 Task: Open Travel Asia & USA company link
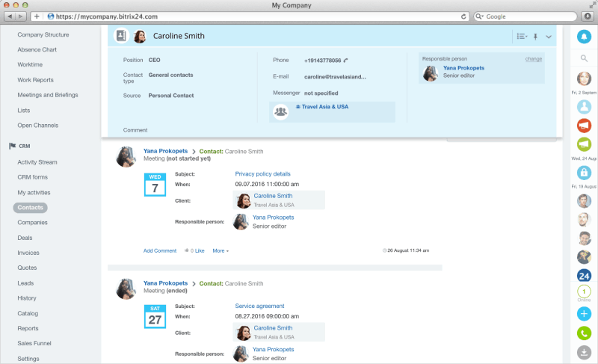click(325, 107)
